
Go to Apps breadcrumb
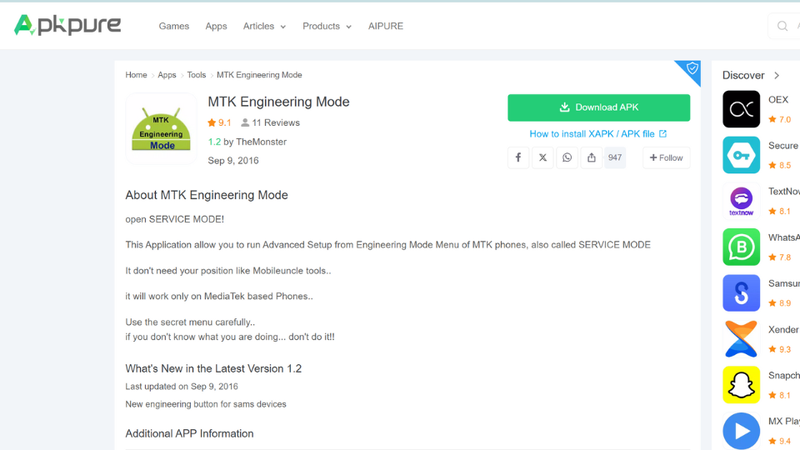167,75
